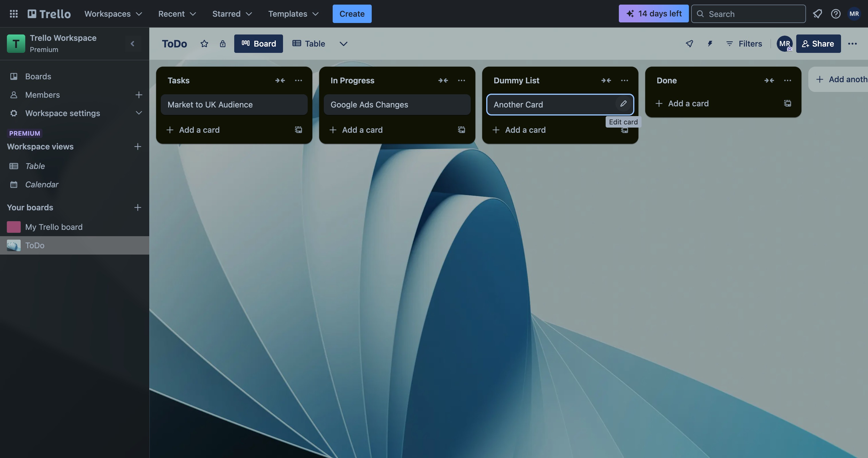Change board visibility via lock icon

[222, 44]
